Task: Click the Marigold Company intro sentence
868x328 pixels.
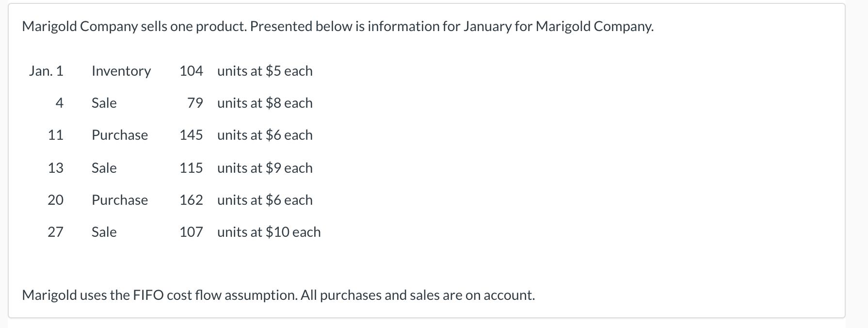Action: 338,26
